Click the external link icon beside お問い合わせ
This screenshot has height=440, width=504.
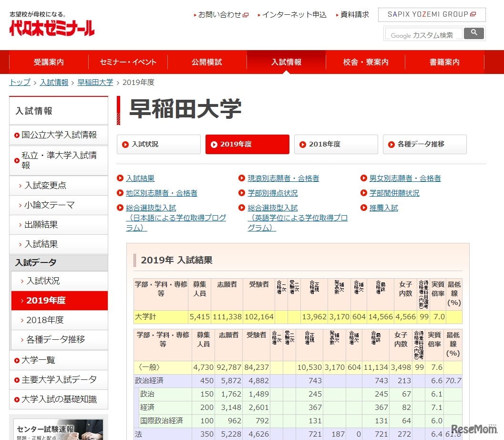point(245,15)
